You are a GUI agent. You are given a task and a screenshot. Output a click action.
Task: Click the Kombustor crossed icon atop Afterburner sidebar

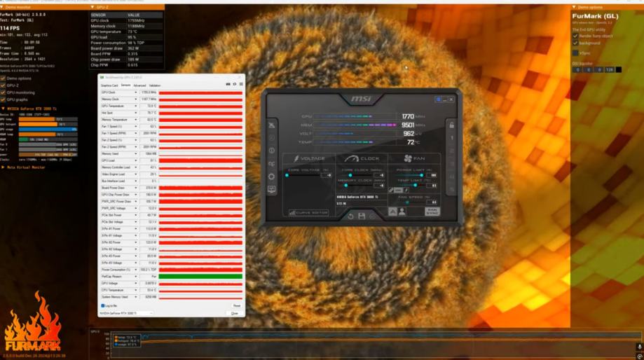(271, 125)
